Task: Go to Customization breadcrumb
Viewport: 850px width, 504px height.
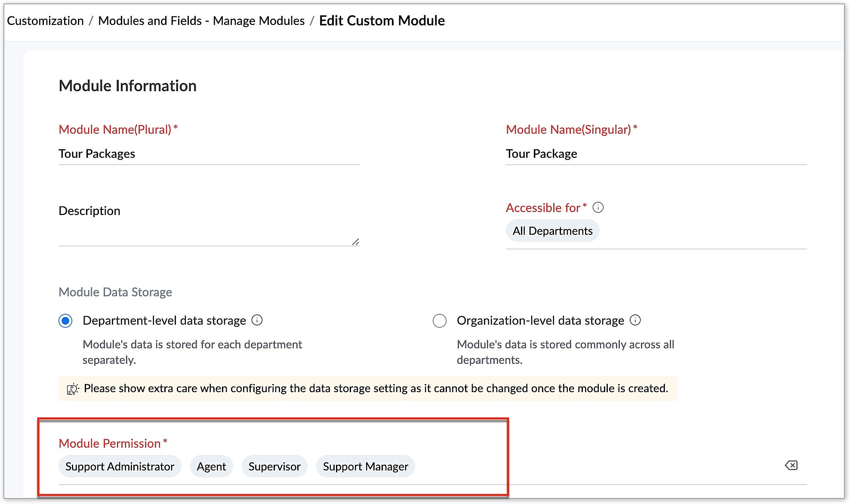Action: coord(45,21)
